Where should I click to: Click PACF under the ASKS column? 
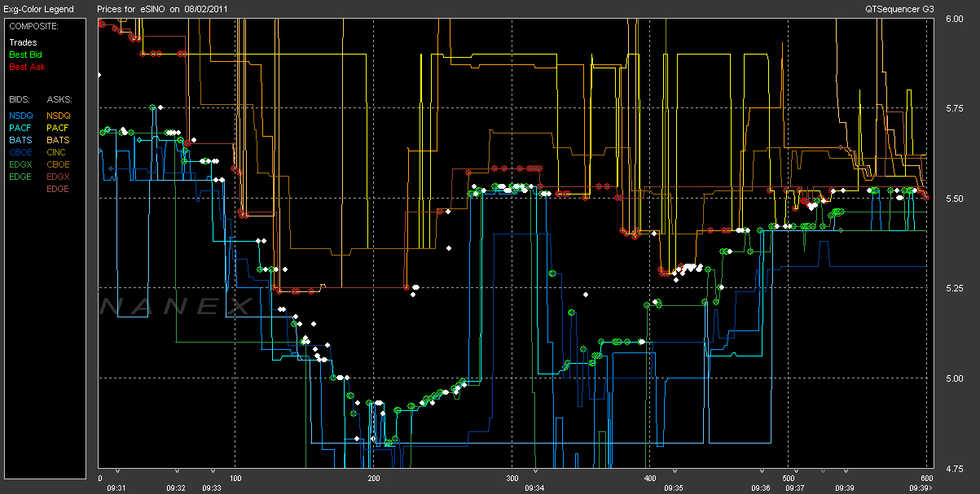[x=58, y=128]
